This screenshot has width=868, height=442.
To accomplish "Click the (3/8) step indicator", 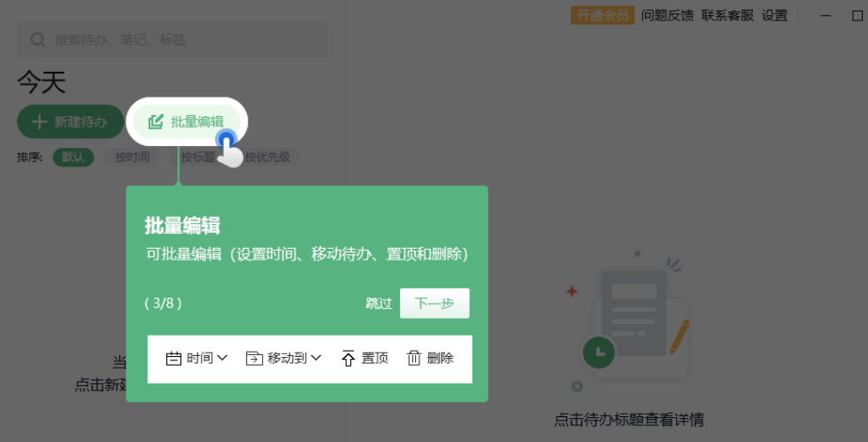I will (x=164, y=304).
